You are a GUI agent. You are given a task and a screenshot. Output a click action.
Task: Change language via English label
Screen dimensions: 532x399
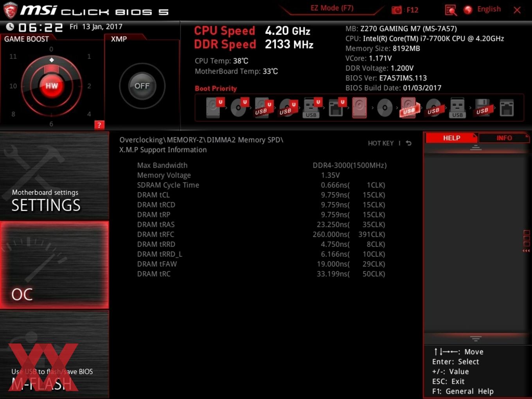pos(489,9)
